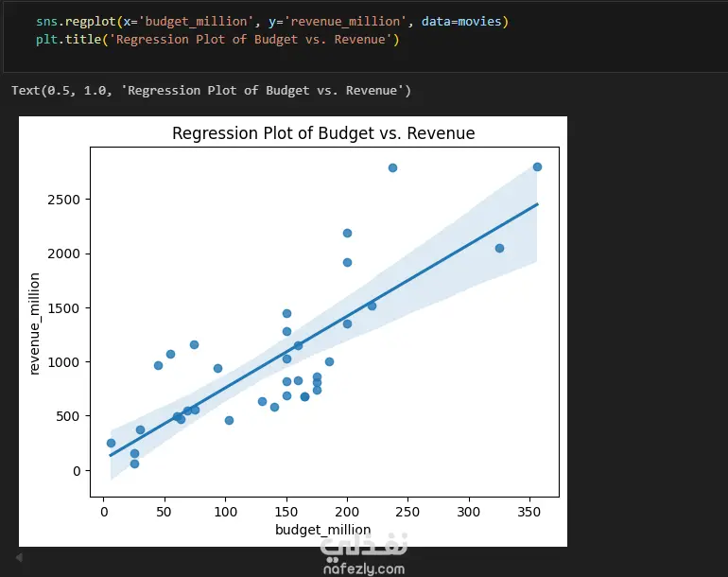Click the rightmost data point near budget 350
Viewport: 728px width, 577px height.
pyautogui.click(x=537, y=166)
